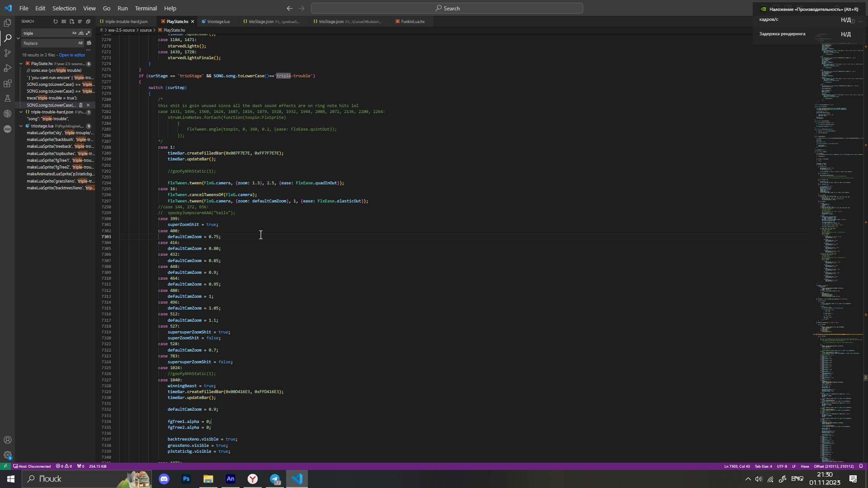Enable Regular Expression search option
Viewport: 868px width, 488px height.
coord(88,33)
